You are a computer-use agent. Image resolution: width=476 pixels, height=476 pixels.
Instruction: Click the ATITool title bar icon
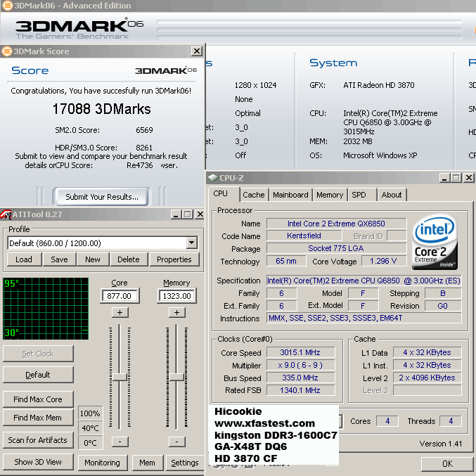pyautogui.click(x=6, y=214)
